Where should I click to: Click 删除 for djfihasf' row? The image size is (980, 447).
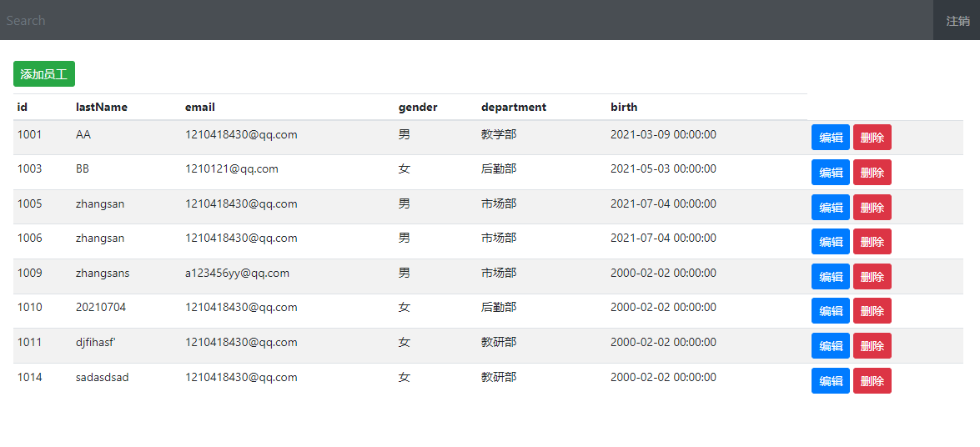872,346
